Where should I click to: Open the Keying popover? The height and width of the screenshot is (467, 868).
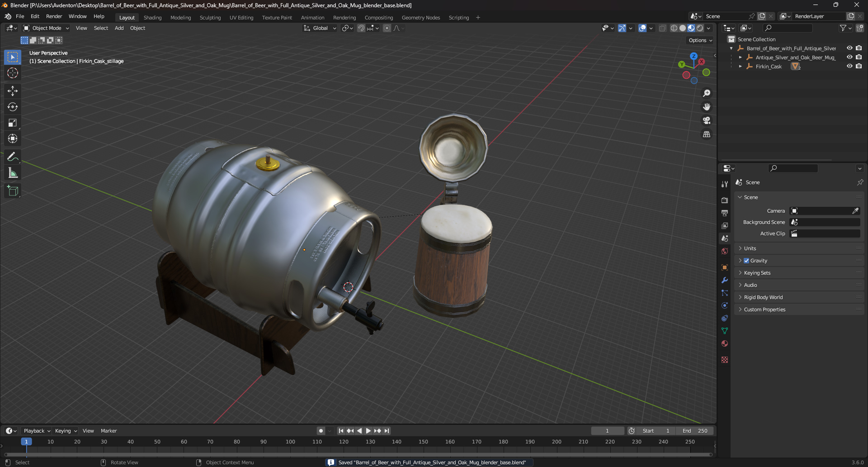(66, 431)
